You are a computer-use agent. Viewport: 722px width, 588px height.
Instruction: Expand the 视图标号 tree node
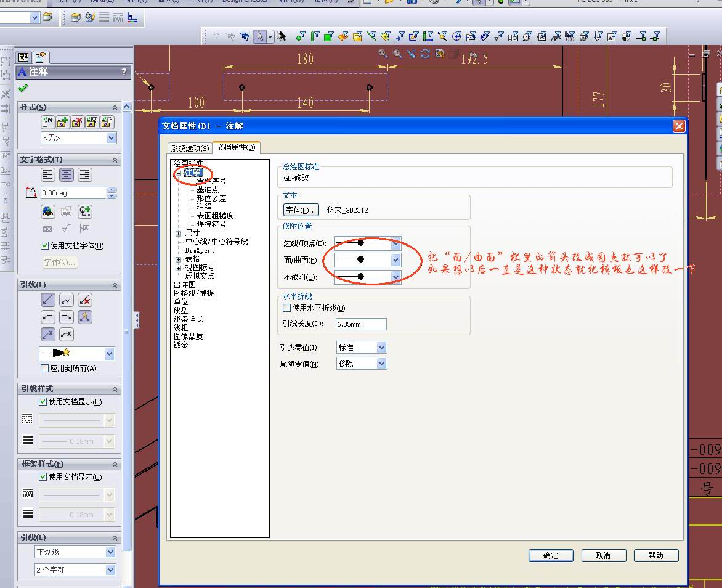point(178,267)
